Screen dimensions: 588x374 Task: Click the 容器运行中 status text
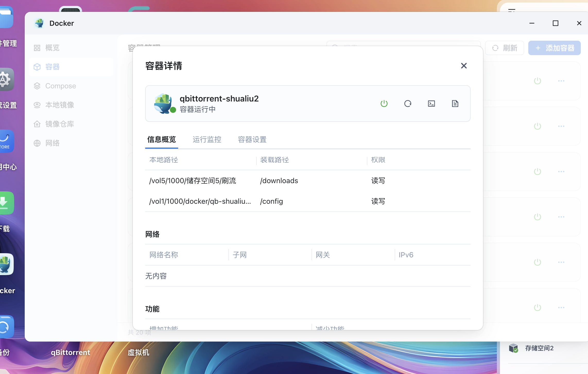198,109
